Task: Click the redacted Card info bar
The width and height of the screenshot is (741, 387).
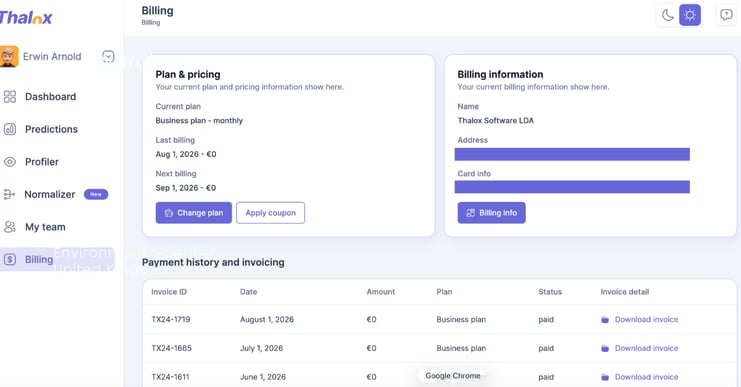Action: 572,187
